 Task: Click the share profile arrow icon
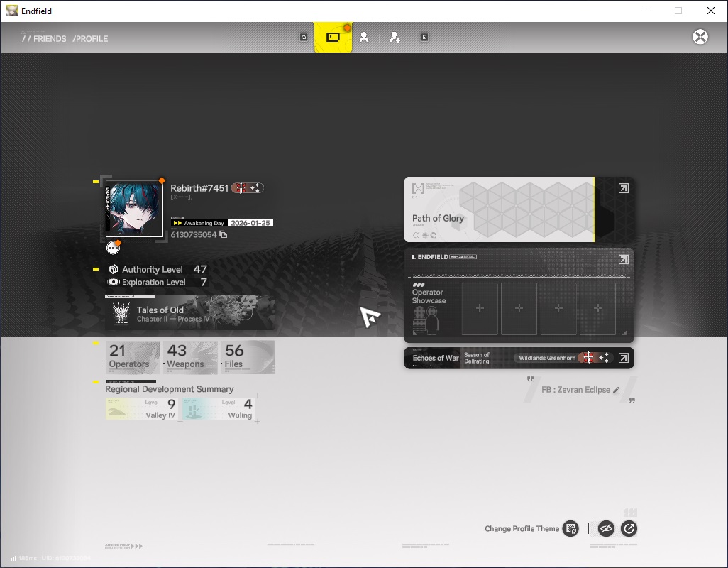click(629, 528)
